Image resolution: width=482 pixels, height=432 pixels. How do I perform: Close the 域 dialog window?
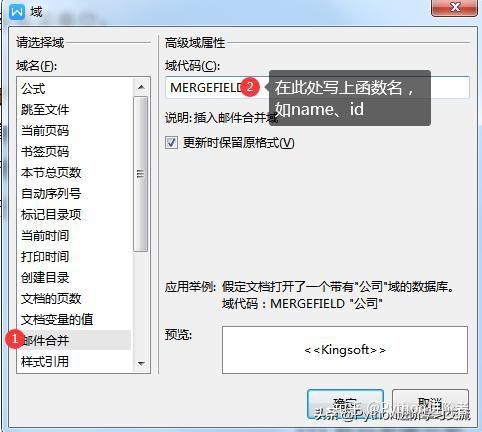tap(455, 7)
